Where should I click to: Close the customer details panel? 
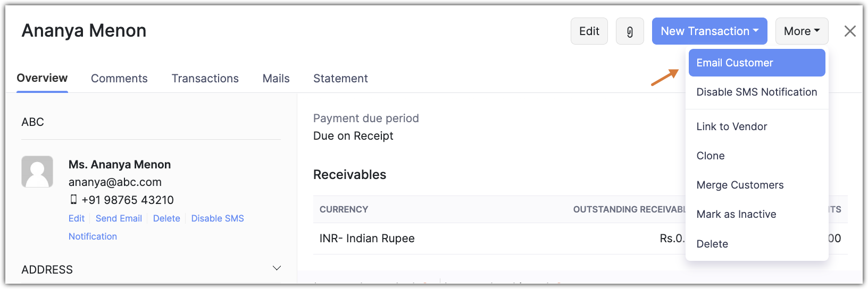click(850, 31)
